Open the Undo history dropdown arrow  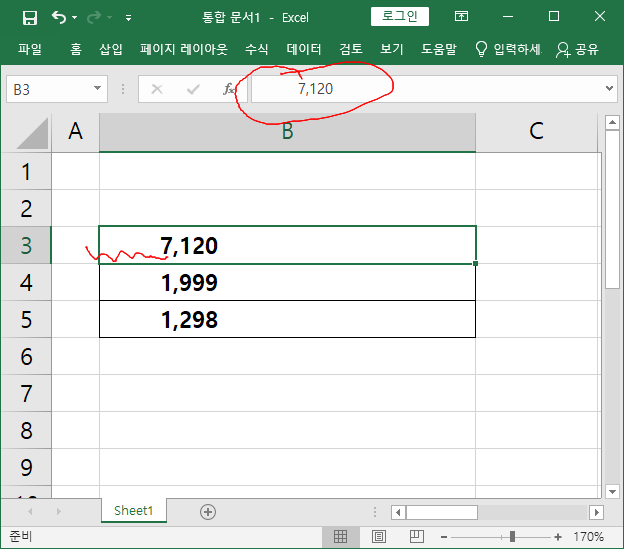click(x=74, y=18)
